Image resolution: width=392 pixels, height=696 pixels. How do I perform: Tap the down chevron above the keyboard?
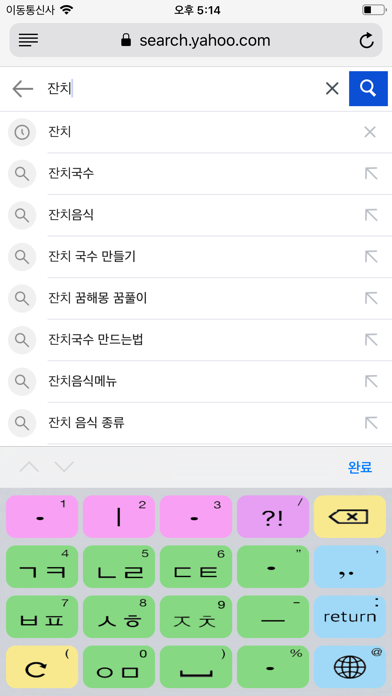[64, 467]
